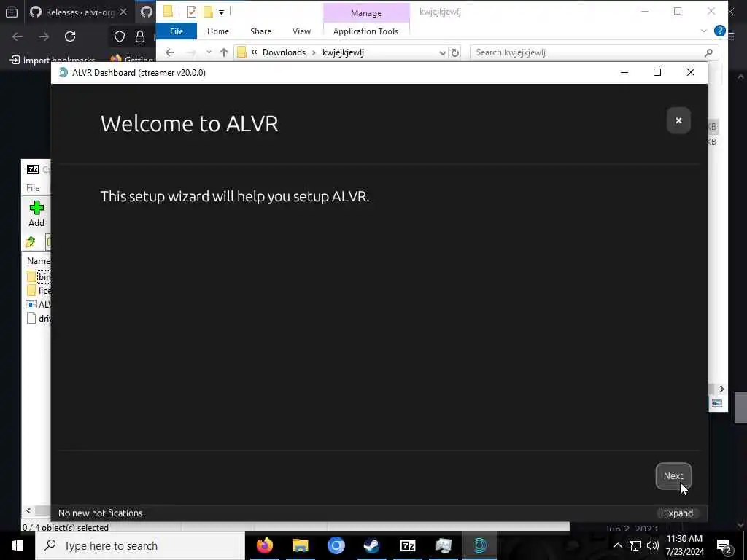
Task: Open the Home ribbon tab in File Explorer
Action: (217, 31)
